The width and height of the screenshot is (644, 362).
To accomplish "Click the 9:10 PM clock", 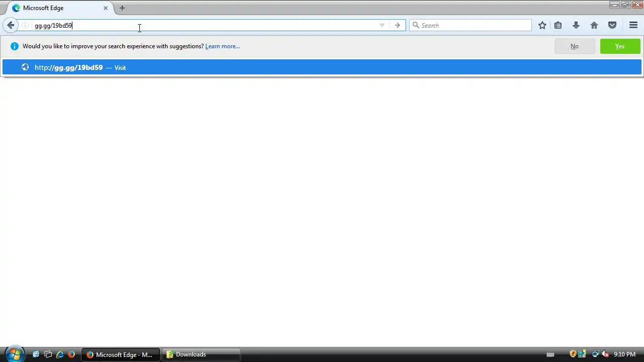I will coord(624,354).
